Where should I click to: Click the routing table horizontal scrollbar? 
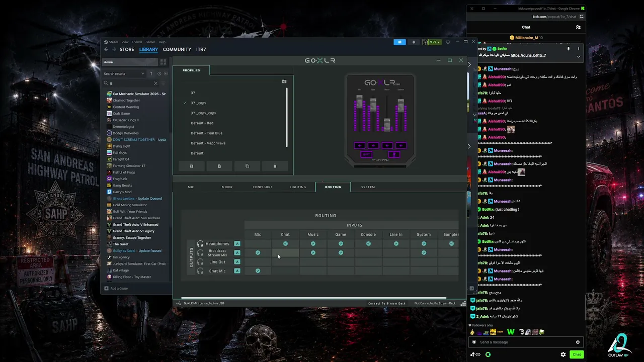(313, 298)
